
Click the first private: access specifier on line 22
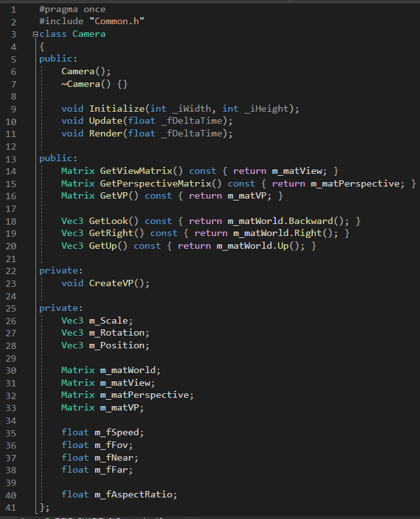click(x=61, y=271)
